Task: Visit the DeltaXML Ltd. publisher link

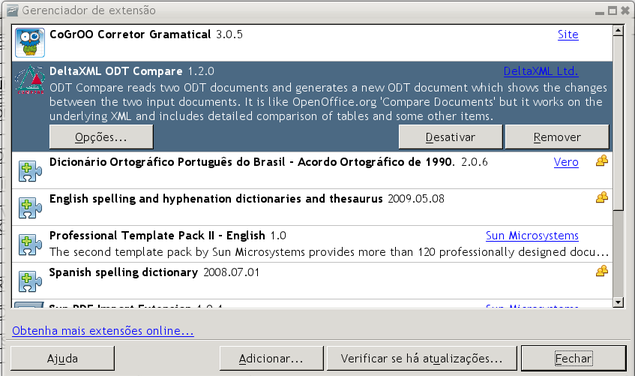Action: point(541,71)
